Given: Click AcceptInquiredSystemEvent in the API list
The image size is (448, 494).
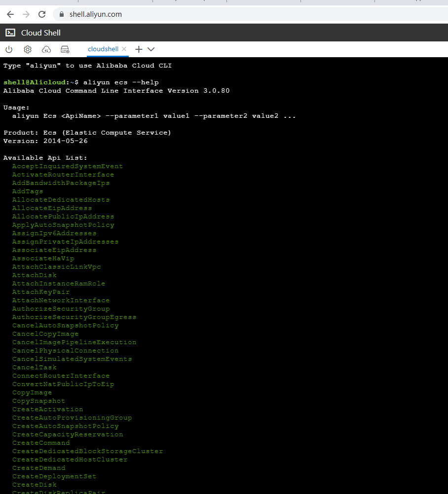Looking at the screenshot, I should point(68,166).
